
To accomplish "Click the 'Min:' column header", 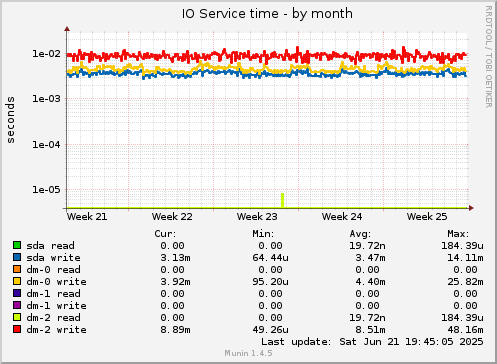I will 263,234.
